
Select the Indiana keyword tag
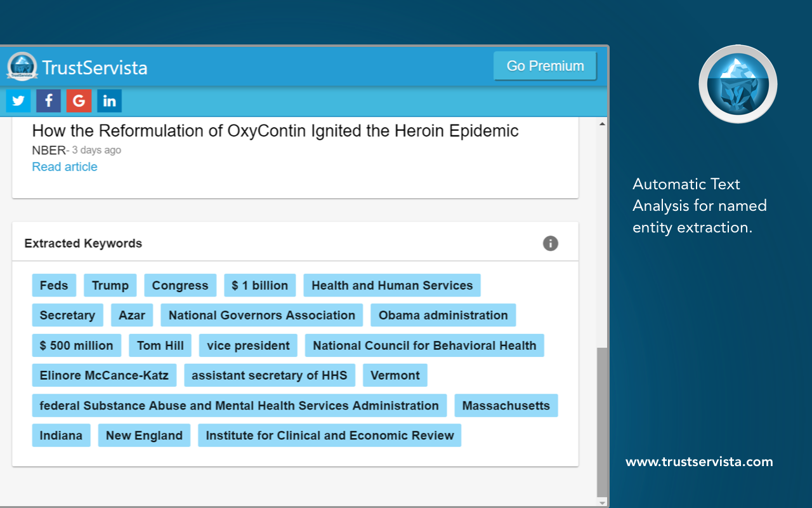(x=61, y=436)
